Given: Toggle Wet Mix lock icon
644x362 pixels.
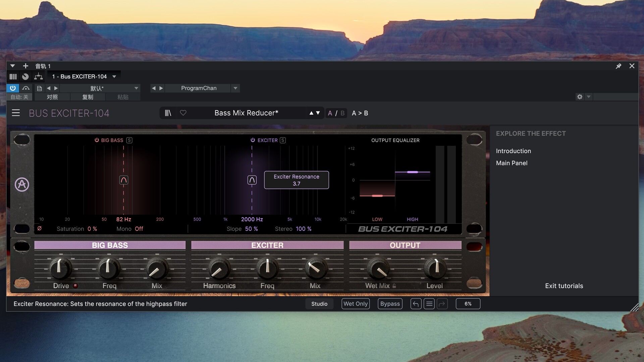Looking at the screenshot, I should (x=394, y=286).
